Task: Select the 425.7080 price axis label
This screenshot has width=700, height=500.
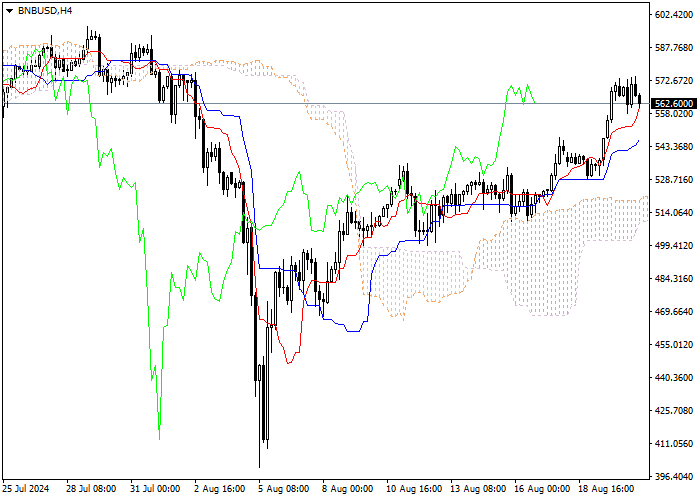Action: pyautogui.click(x=674, y=410)
